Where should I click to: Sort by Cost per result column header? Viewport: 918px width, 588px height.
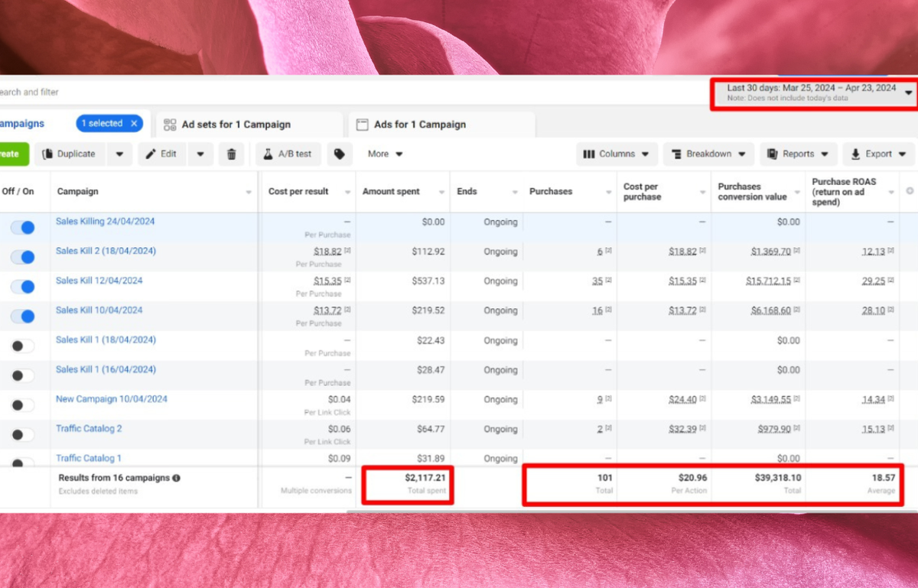click(x=309, y=192)
